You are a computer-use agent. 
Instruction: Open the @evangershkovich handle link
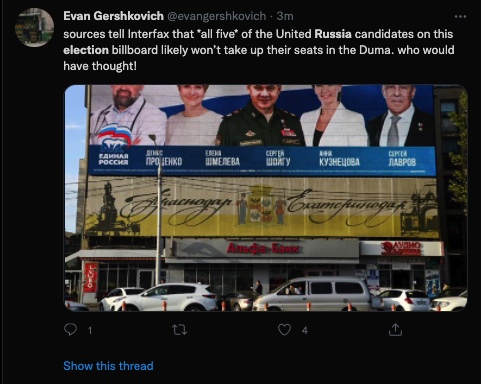pos(216,16)
